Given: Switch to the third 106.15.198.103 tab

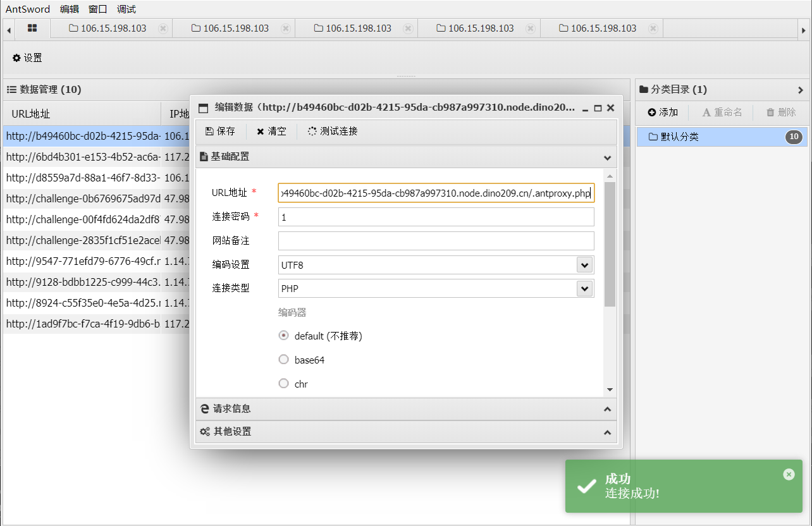Looking at the screenshot, I should point(356,28).
